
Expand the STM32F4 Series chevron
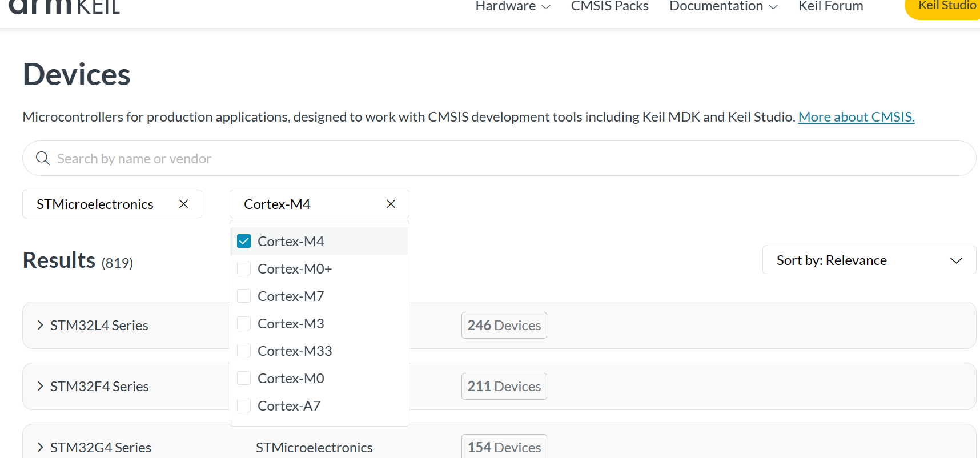pos(40,386)
